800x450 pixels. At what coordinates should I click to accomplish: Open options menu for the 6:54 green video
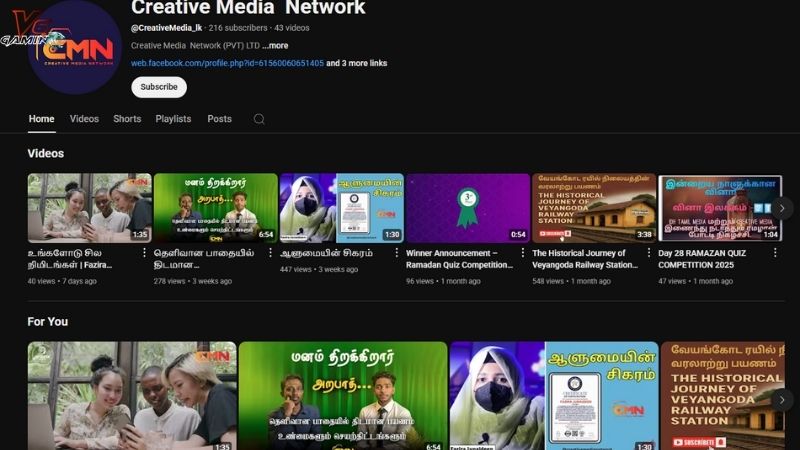coord(270,253)
